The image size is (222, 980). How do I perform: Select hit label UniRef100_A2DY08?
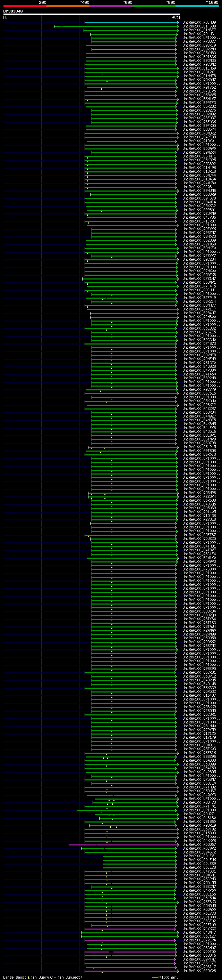click(199, 971)
